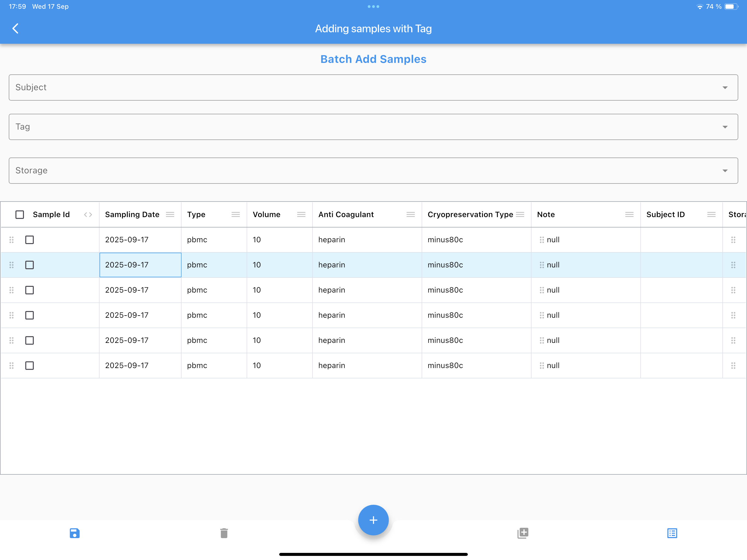Tap the drag handle at end of second row
Viewport: 747px width, 560px height.
click(x=734, y=265)
